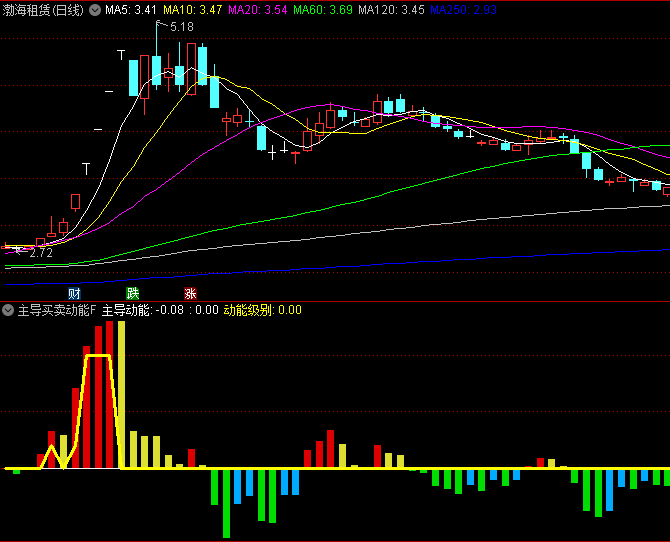
Task: Click the tall yellow momentum bar
Action: point(121,395)
